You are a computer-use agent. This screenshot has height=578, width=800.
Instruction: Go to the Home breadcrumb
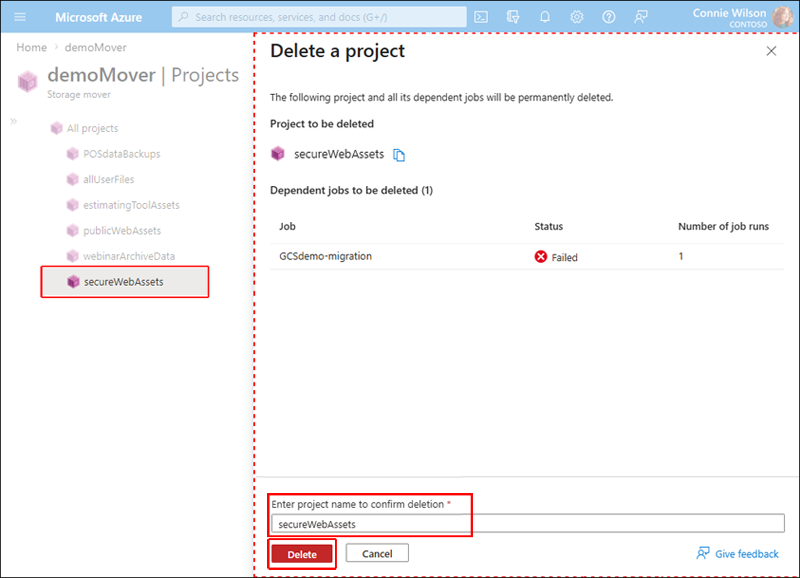tap(31, 47)
